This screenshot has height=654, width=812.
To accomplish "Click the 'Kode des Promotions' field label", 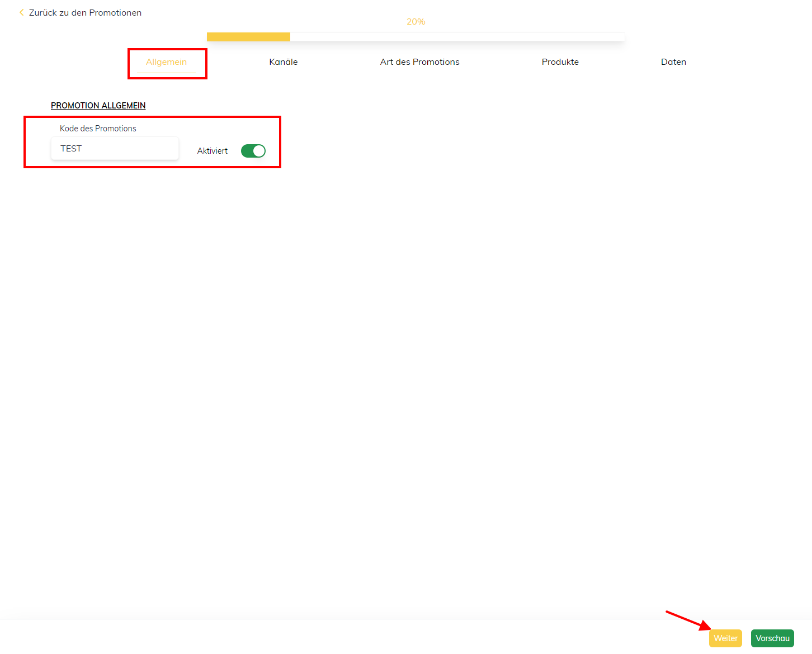I will pyautogui.click(x=98, y=129).
